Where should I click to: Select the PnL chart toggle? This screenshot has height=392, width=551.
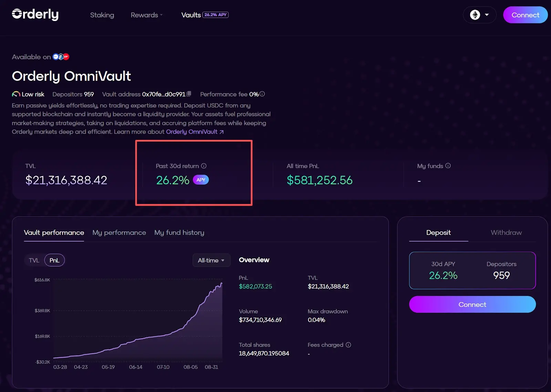54,260
